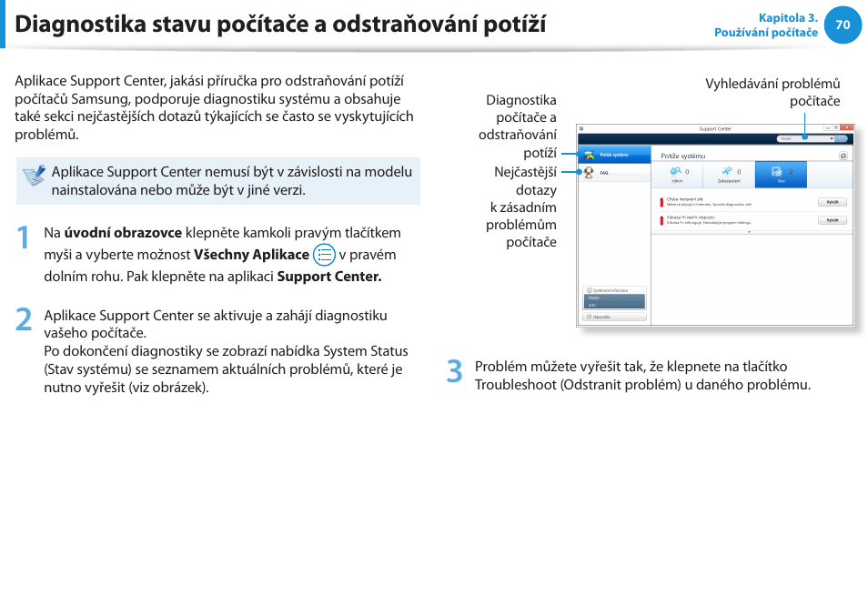Click the refresh icon beside Potíže systému
The width and height of the screenshot is (868, 616).
pyautogui.click(x=843, y=156)
